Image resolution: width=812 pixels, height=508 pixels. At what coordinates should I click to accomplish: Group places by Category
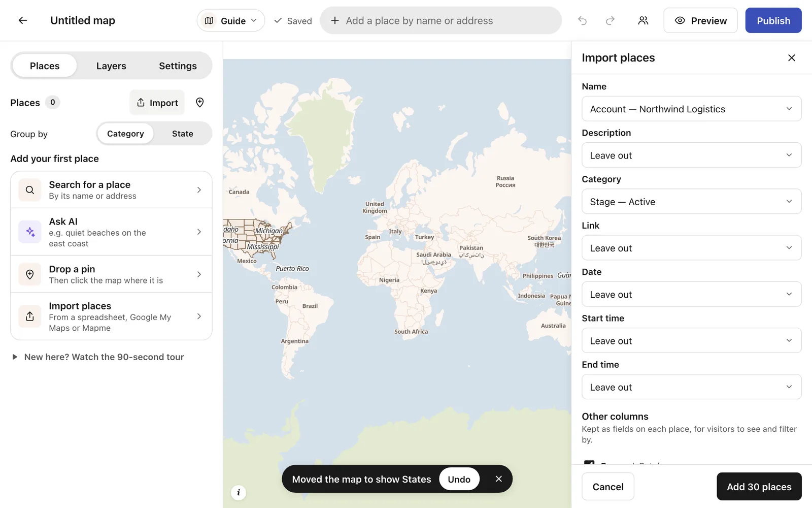125,134
